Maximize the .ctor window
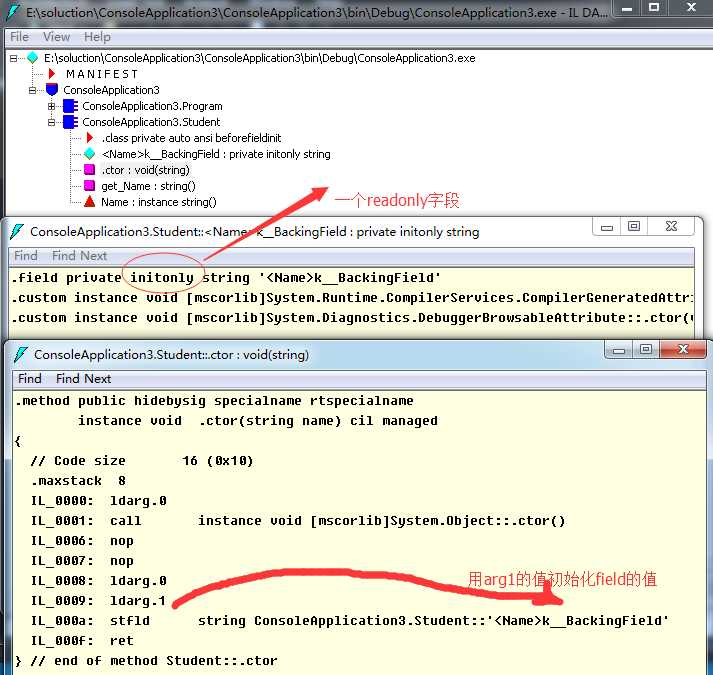This screenshot has height=675, width=713. tap(646, 349)
